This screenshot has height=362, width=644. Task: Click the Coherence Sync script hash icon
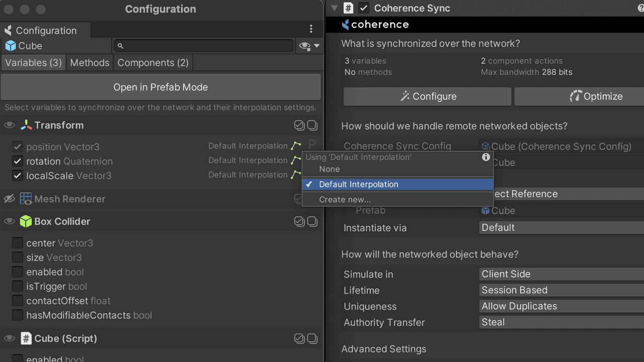(x=348, y=8)
